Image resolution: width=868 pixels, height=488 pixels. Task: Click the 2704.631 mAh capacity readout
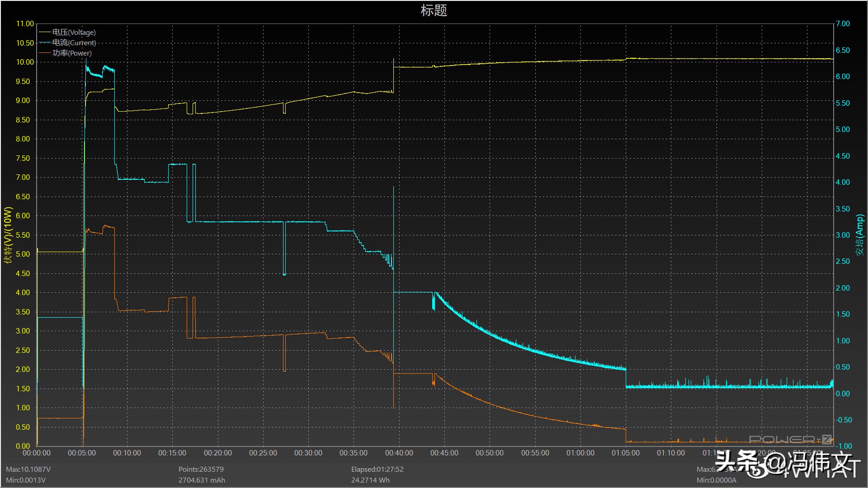click(x=202, y=480)
